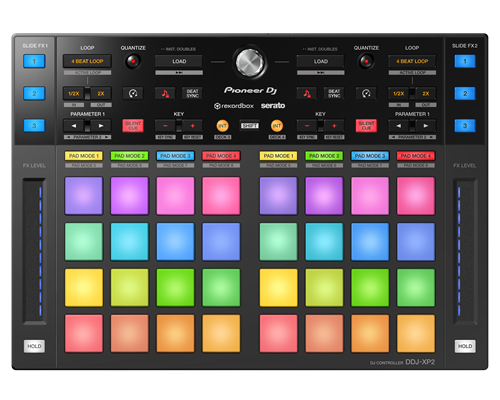Viewport: 500px width, 400px height.
Task: Touch the Slide FX2 FX Level strip
Action: point(465,251)
